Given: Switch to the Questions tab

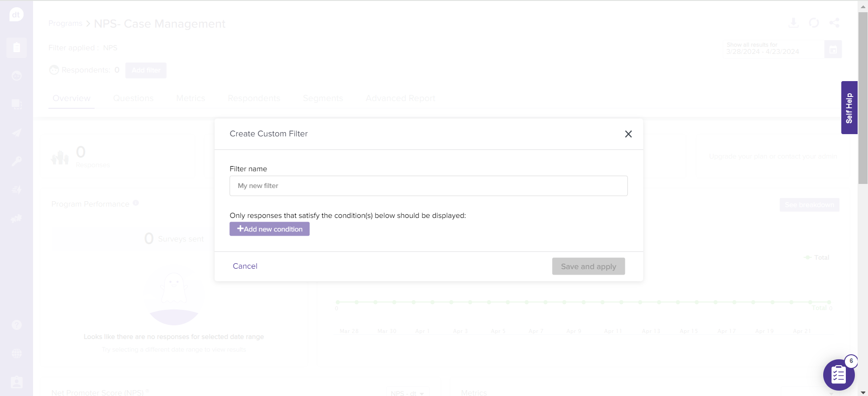Looking at the screenshot, I should pyautogui.click(x=133, y=98).
